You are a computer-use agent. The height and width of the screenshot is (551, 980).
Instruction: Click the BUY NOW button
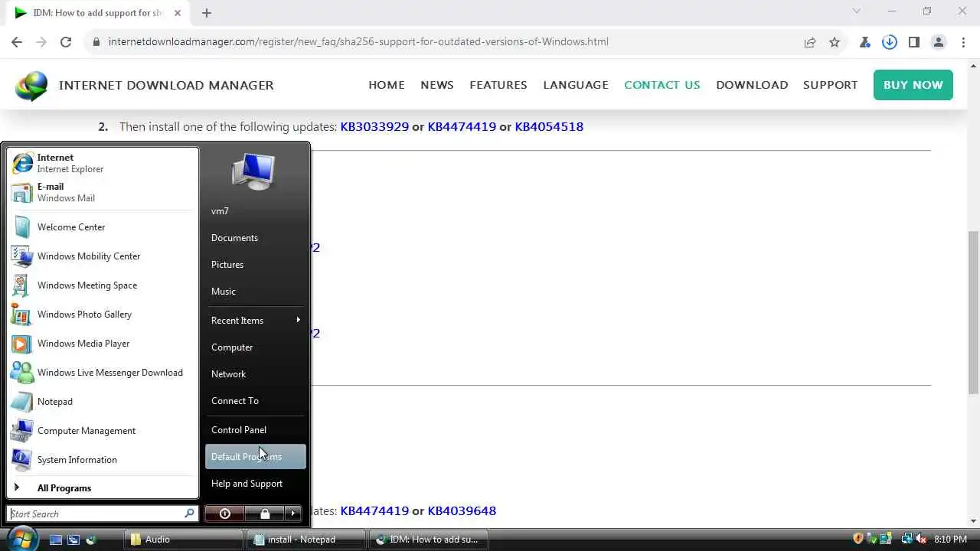[913, 85]
